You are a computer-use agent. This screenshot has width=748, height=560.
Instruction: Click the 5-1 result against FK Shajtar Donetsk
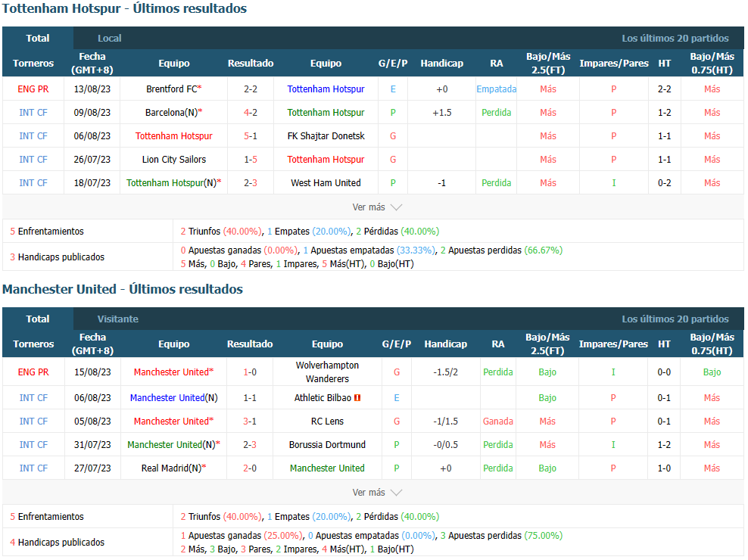tap(251, 136)
